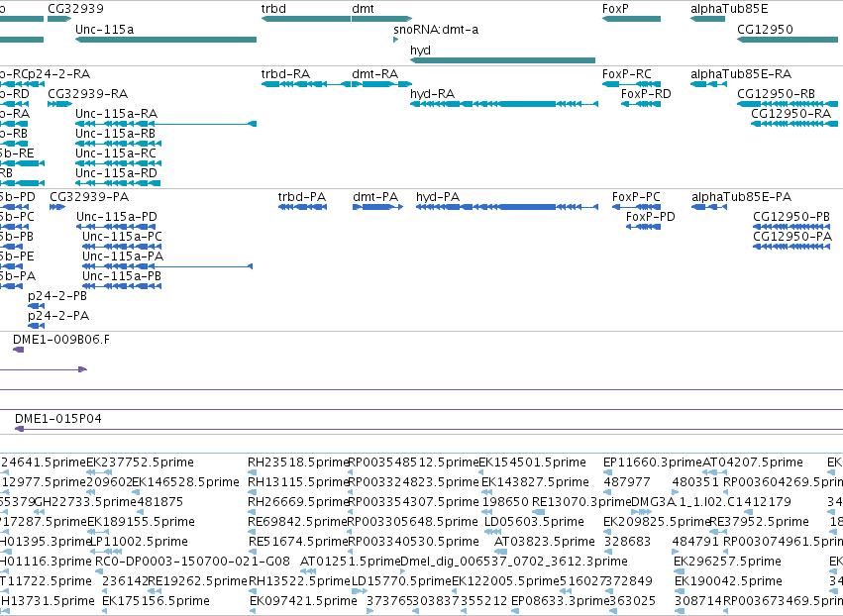Open the CG12950-PA protein label
843x616 pixels.
(x=792, y=237)
